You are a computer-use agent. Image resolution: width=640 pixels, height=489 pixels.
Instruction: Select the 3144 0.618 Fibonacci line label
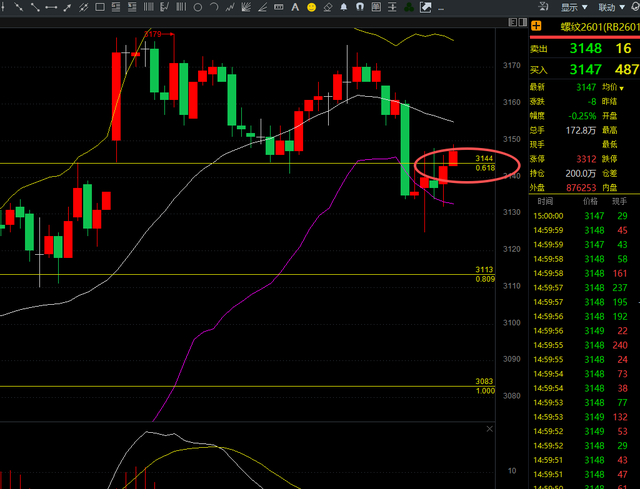click(x=485, y=163)
